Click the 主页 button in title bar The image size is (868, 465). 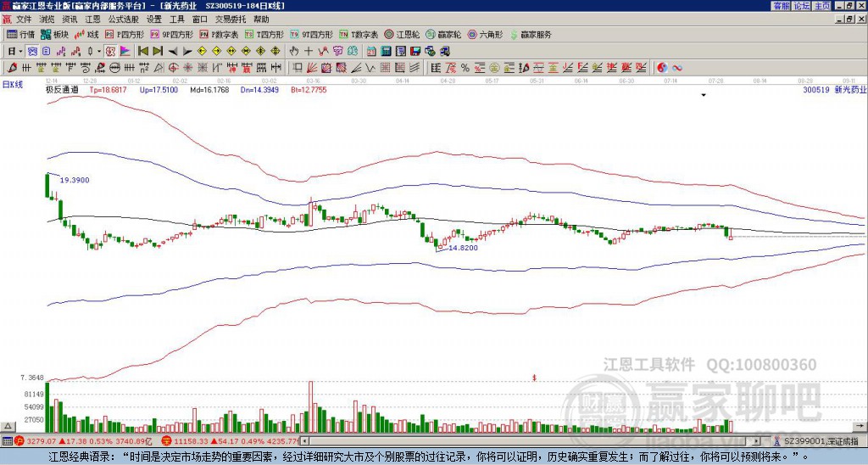[x=822, y=6]
